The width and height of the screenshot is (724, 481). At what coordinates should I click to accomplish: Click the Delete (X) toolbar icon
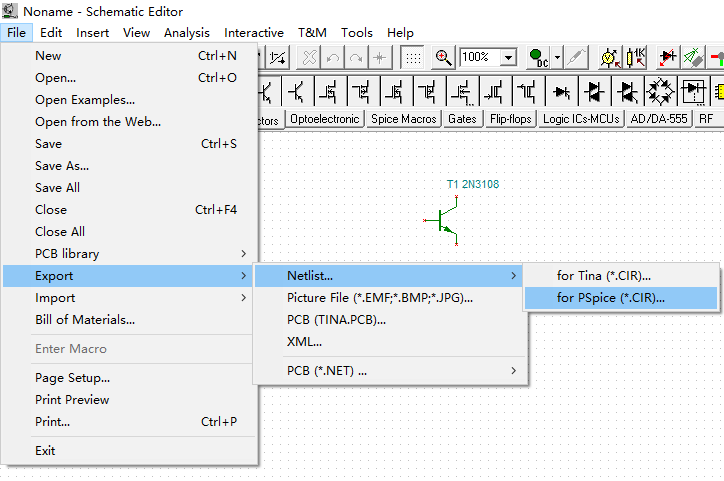(x=309, y=58)
